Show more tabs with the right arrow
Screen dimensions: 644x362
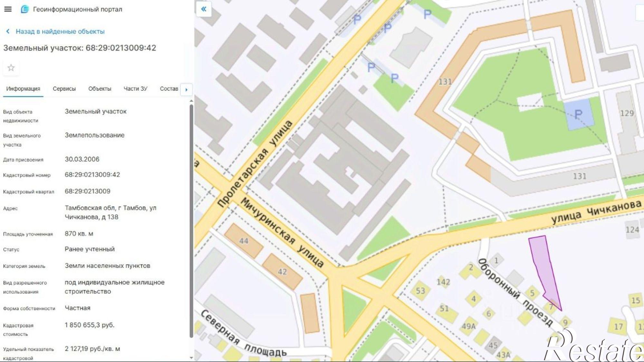pyautogui.click(x=186, y=90)
